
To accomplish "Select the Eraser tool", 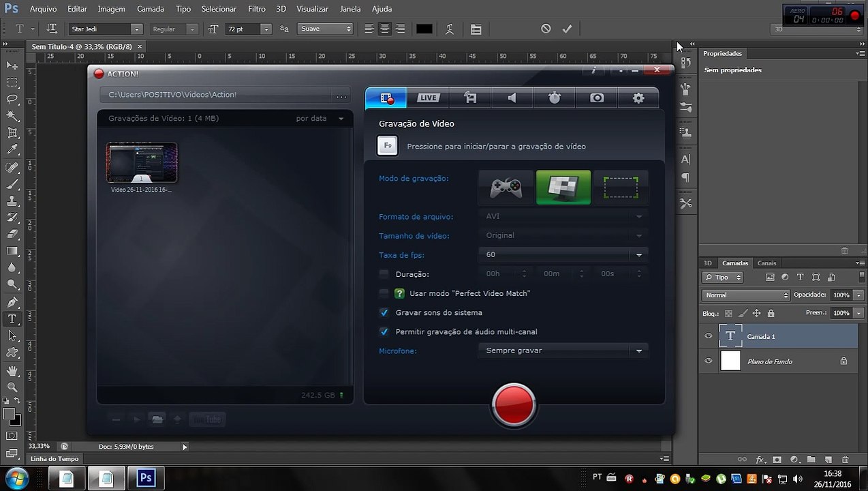I will (x=12, y=234).
